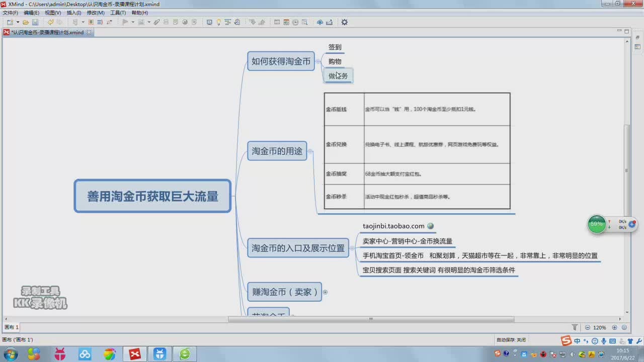Click the 59% floating accelerator ball
Viewport: 644px width, 362px height.
coord(597,224)
